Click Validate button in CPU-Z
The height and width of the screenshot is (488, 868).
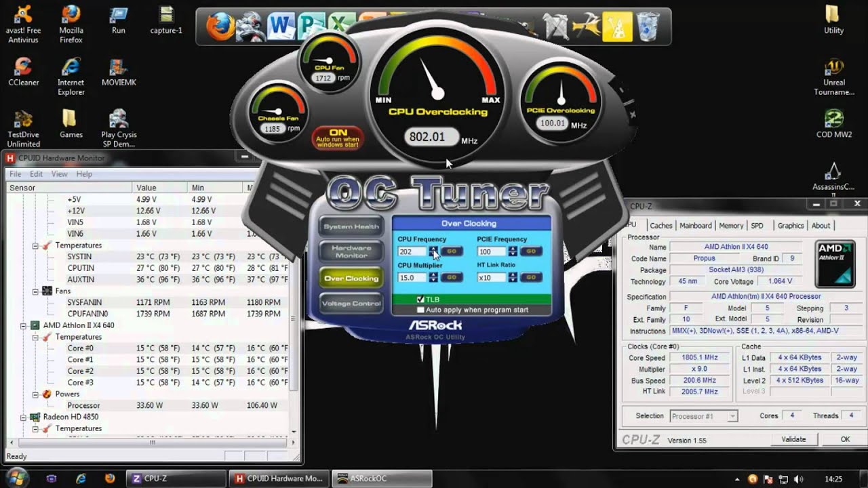[793, 439]
